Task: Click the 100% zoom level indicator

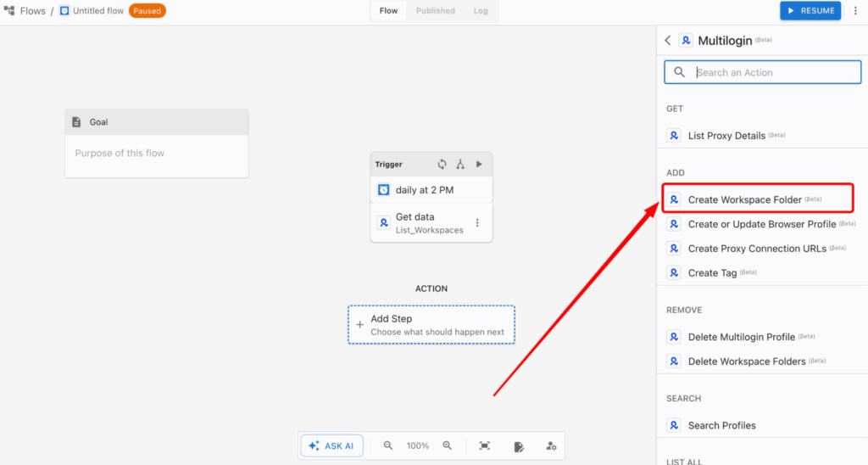Action: [x=418, y=445]
